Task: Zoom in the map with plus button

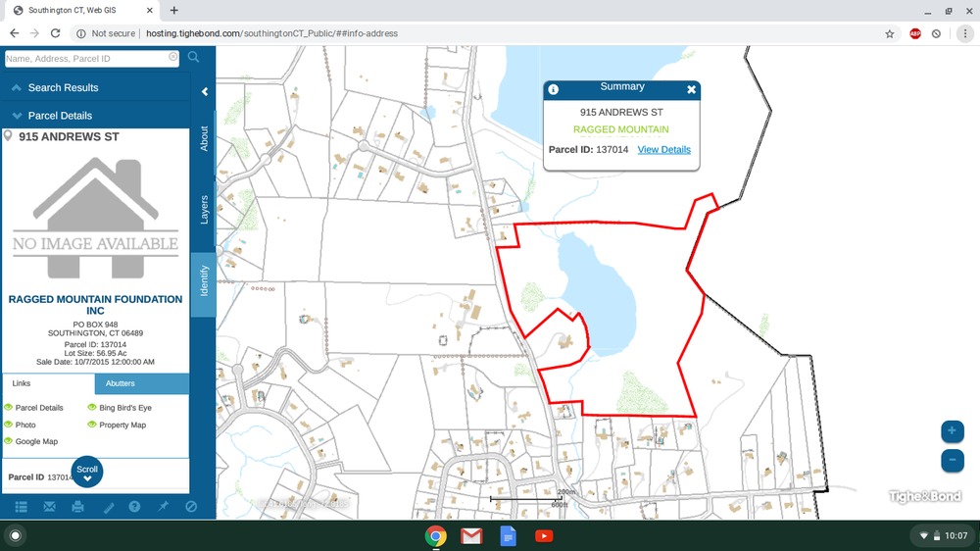Action: (951, 431)
